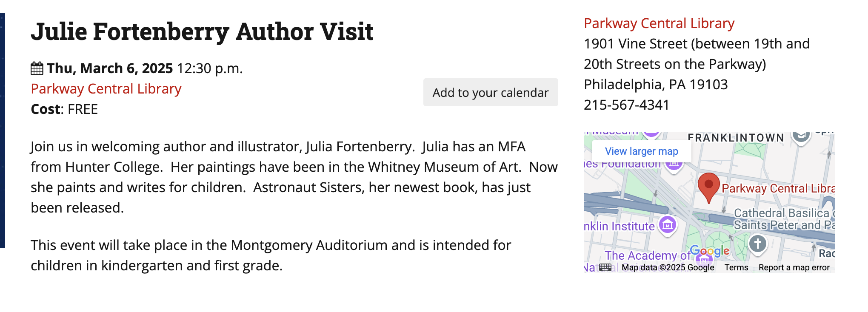Viewport: 868px width, 312px height.
Task: Click the library phone number 215-567-4341
Action: pyautogui.click(x=626, y=105)
